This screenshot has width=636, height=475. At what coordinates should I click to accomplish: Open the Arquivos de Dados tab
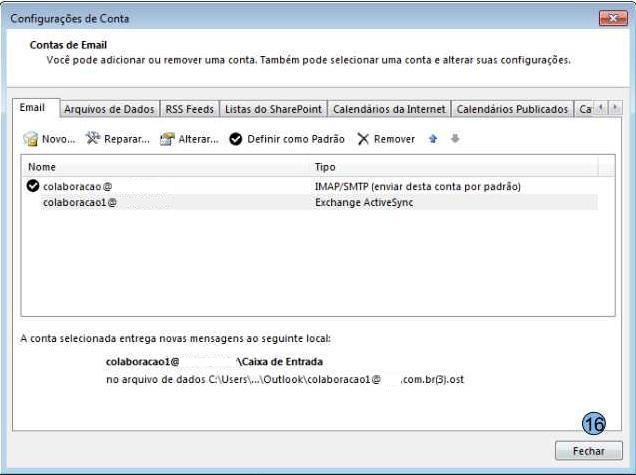tap(109, 109)
